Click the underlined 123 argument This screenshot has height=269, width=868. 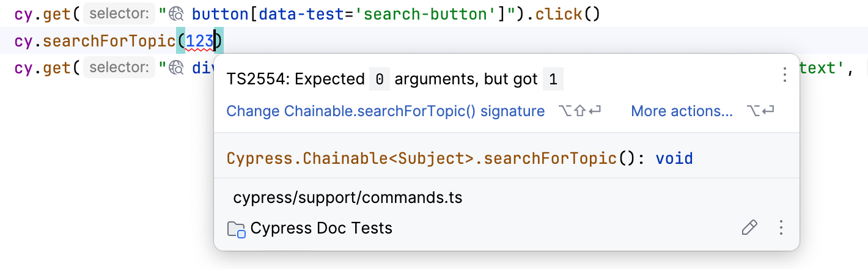point(200,42)
